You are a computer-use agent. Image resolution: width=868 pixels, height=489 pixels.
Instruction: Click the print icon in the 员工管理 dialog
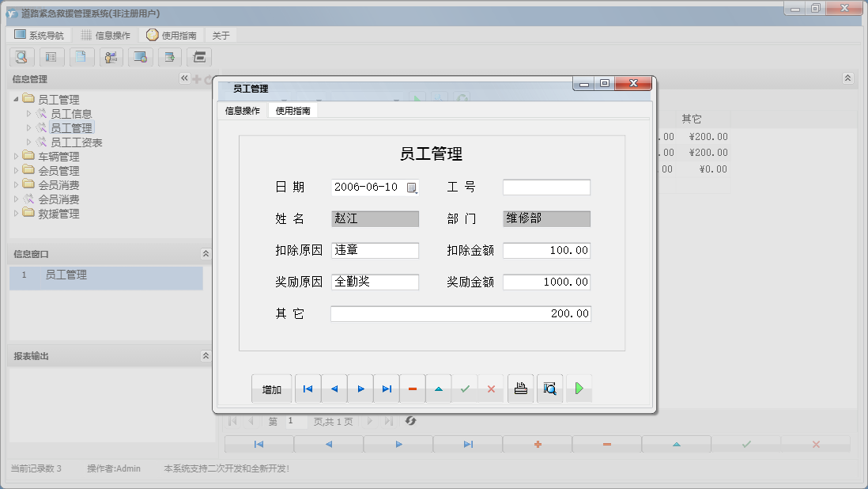coord(520,388)
